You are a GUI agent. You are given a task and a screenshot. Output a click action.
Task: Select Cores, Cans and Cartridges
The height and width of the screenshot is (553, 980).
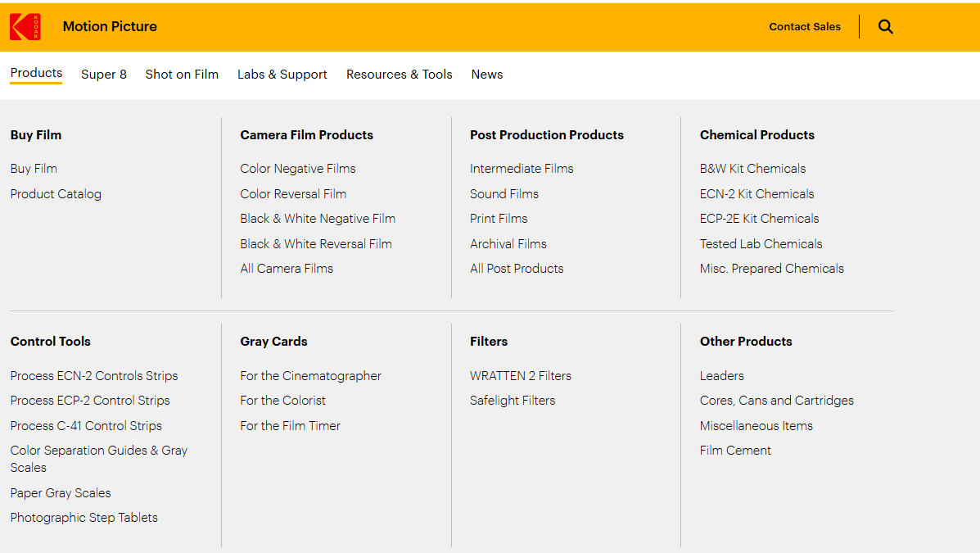[776, 401]
